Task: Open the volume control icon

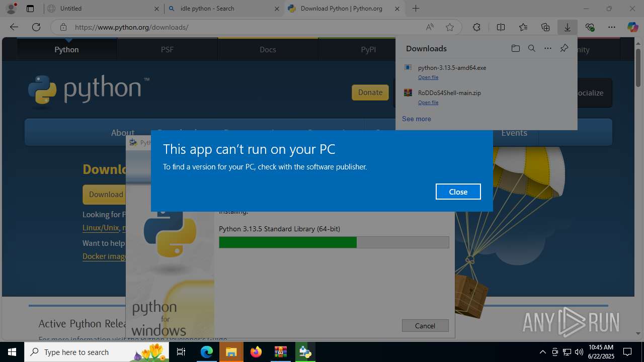Action: click(x=579, y=352)
